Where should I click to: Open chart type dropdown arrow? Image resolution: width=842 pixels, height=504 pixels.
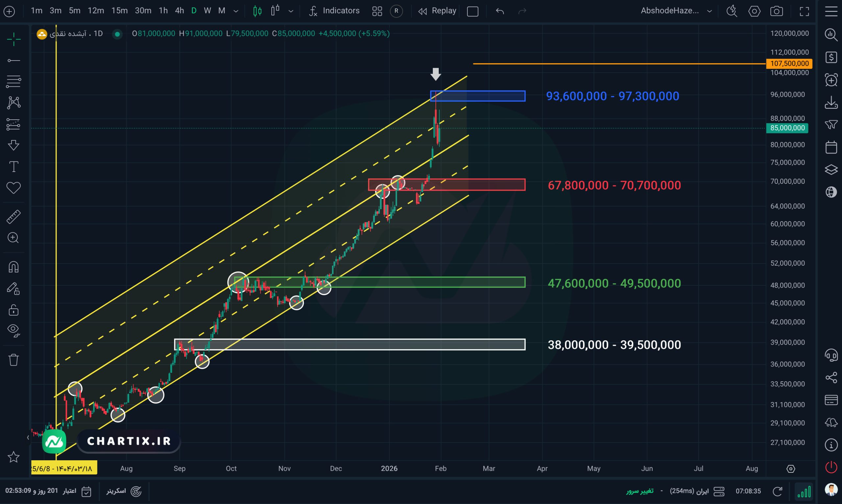coord(291,11)
